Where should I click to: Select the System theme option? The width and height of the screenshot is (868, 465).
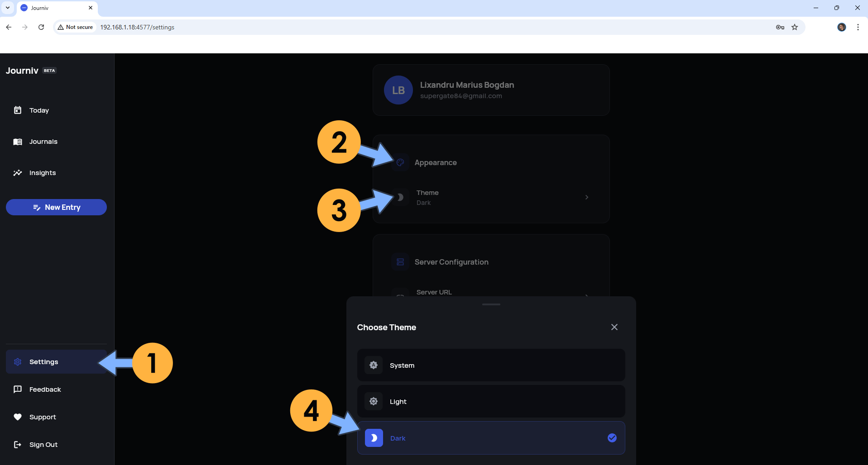coord(491,365)
